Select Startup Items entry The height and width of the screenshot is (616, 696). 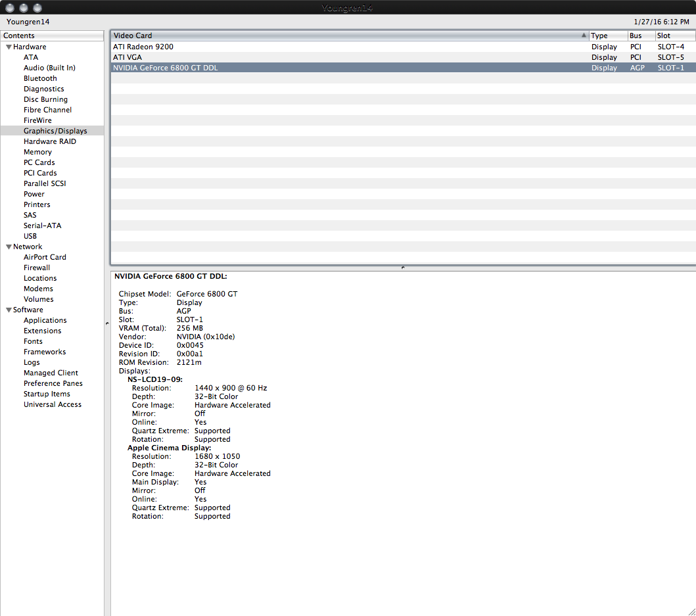[47, 394]
